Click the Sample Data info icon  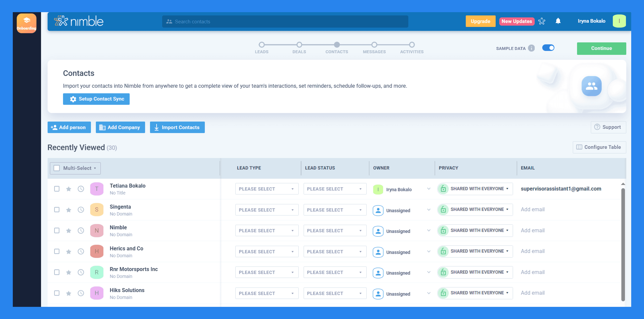[x=531, y=48]
